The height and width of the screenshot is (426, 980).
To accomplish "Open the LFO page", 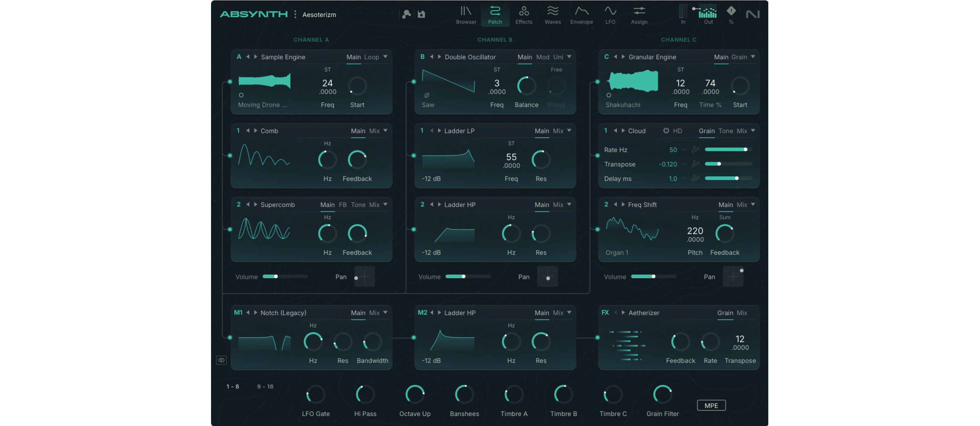I will [x=610, y=15].
